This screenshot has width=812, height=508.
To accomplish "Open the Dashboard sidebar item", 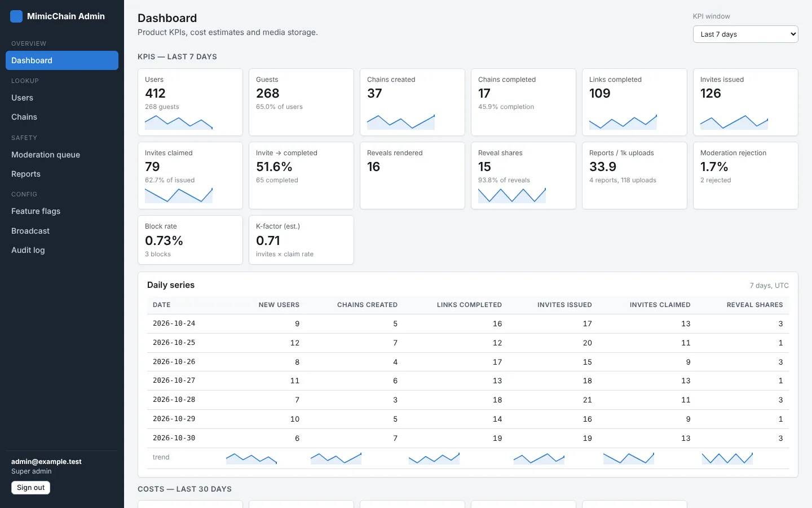I will 62,60.
